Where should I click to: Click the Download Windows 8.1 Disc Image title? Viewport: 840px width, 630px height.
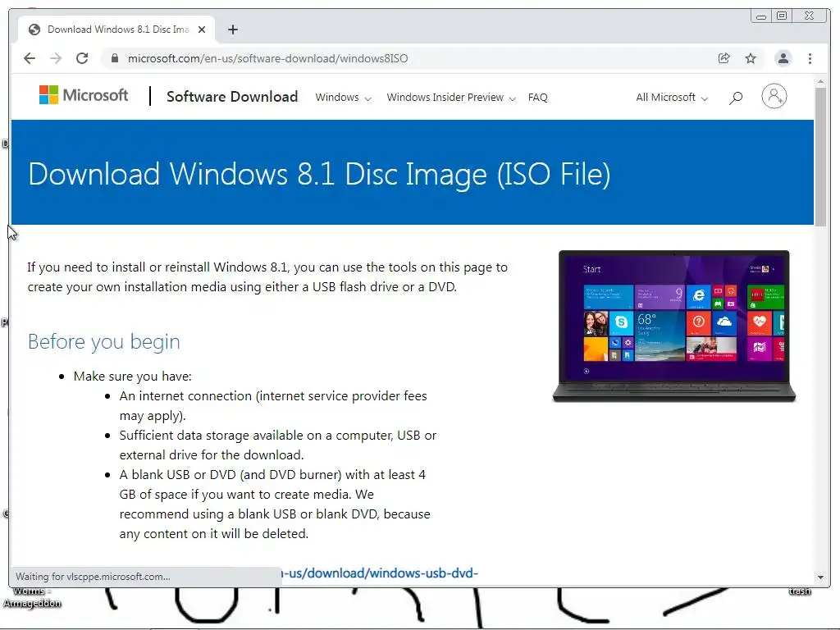coord(319,175)
